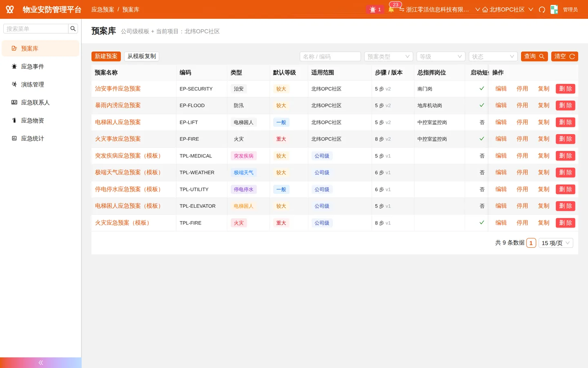This screenshot has width=588, height=368.
Task: Change the 15 项/页 page size selector
Action: tap(556, 243)
